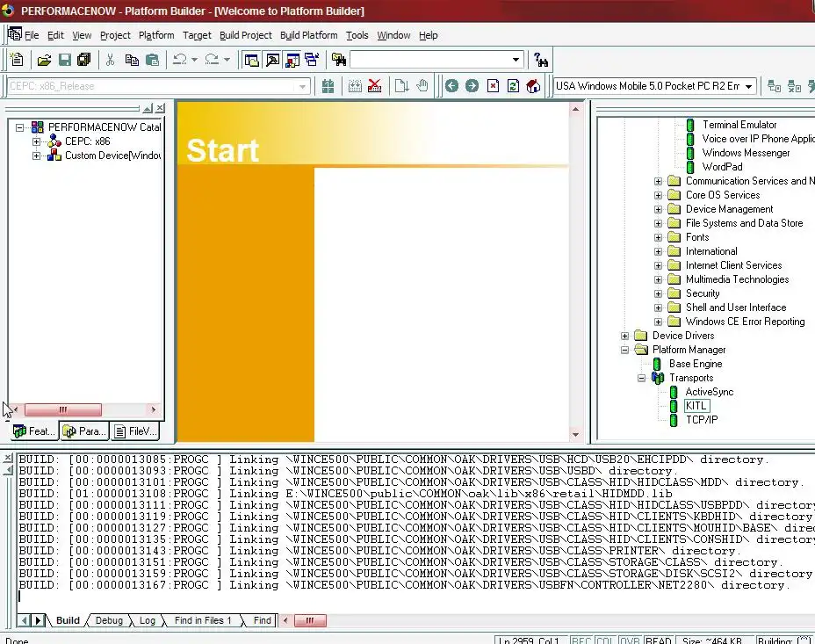Click the Save All icon

[83, 61]
